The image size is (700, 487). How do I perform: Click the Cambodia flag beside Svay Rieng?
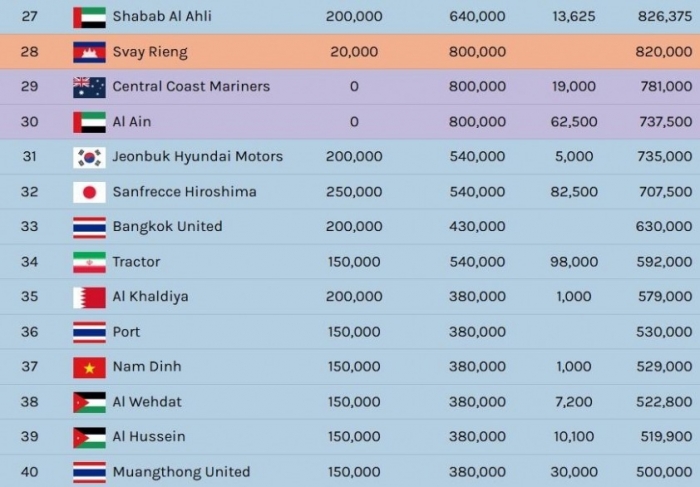[x=89, y=52]
